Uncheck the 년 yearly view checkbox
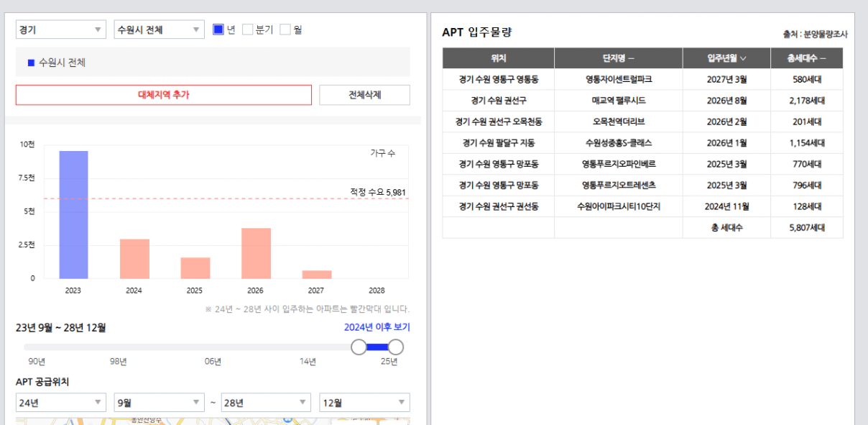The image size is (868, 425). (x=218, y=29)
